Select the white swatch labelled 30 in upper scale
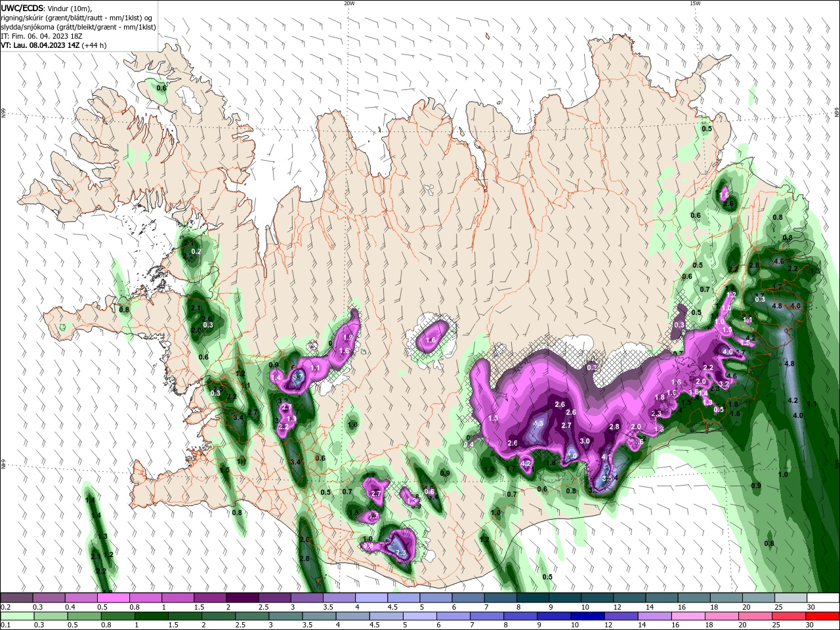 click(824, 598)
